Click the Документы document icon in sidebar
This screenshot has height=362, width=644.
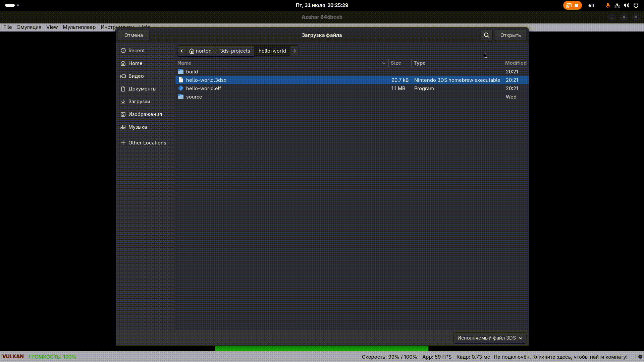coord(123,89)
